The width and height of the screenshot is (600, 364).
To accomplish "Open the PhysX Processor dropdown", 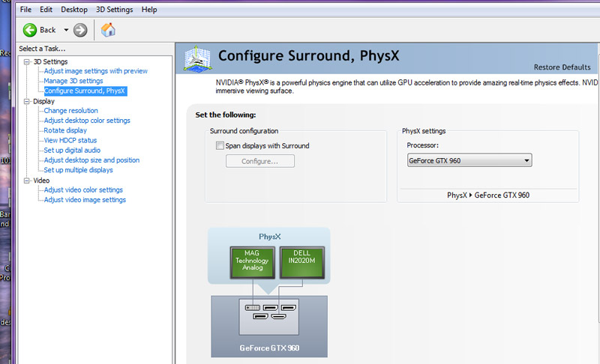I will pyautogui.click(x=469, y=160).
